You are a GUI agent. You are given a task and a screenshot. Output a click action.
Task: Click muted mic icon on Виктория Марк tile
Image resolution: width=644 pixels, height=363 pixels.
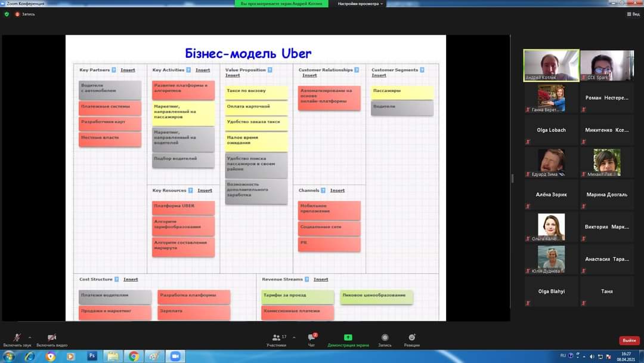(x=584, y=238)
